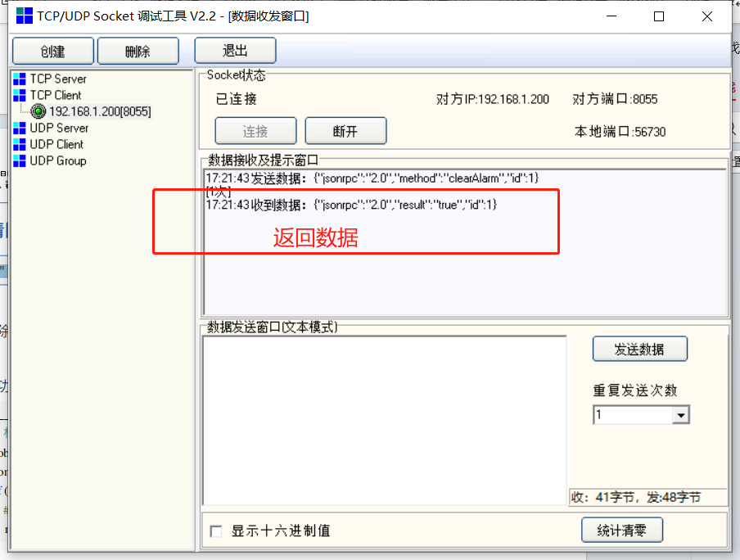
Task: Click the UDP Server tree icon
Action: [20, 129]
